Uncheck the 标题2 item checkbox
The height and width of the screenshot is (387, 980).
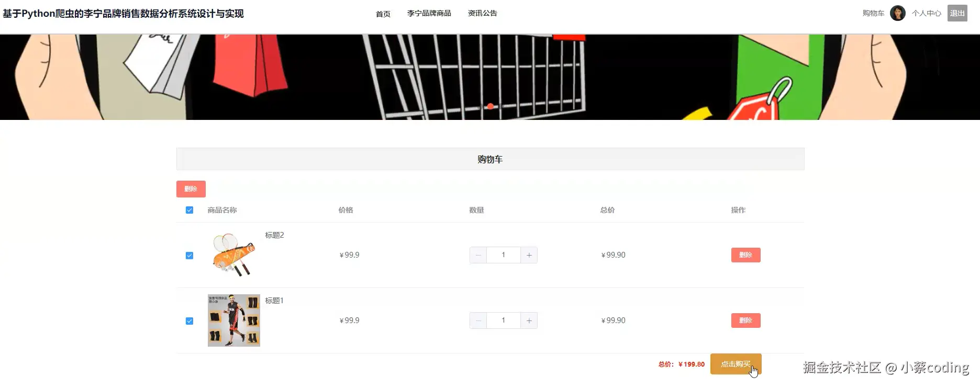190,256
